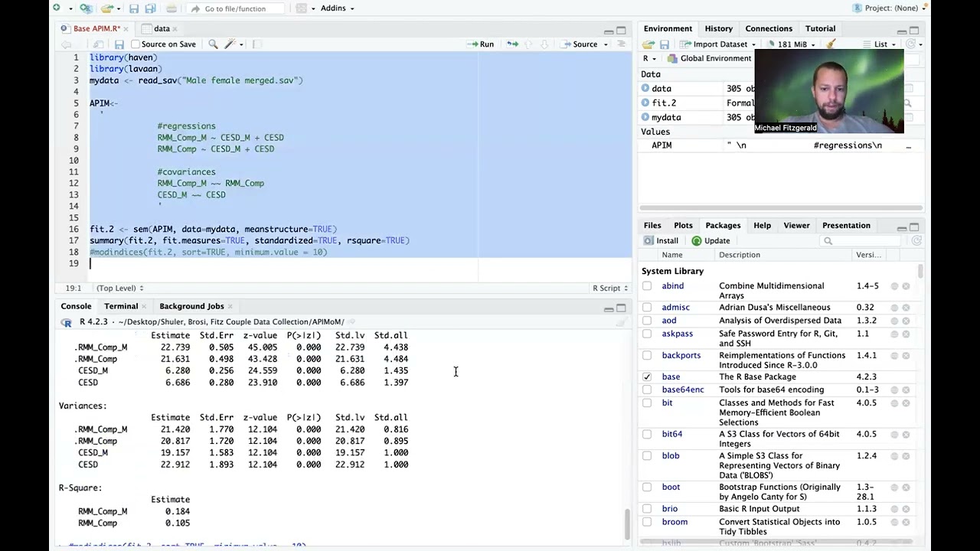The image size is (980, 551).
Task: Check the base64enc package checkbox
Action: point(647,390)
